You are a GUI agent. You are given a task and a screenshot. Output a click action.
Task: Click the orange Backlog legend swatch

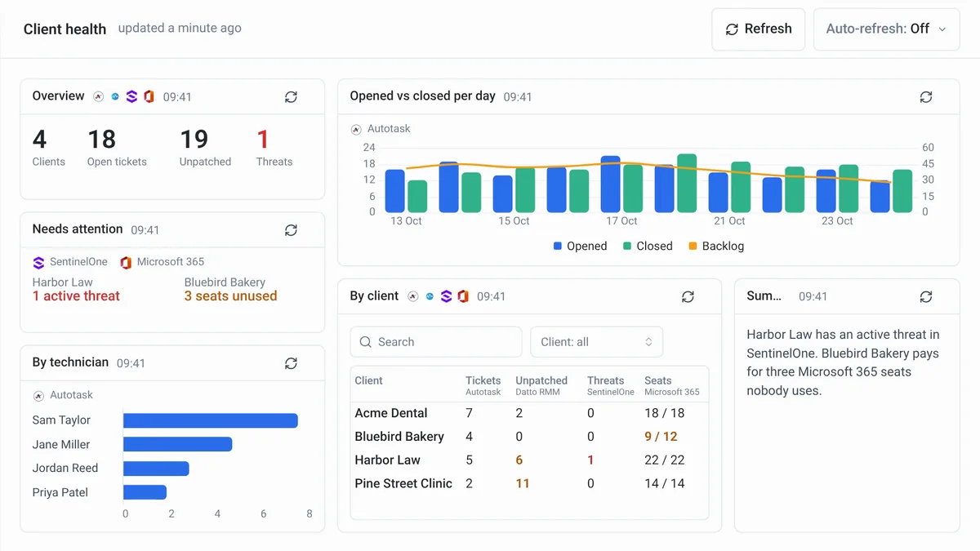click(693, 247)
